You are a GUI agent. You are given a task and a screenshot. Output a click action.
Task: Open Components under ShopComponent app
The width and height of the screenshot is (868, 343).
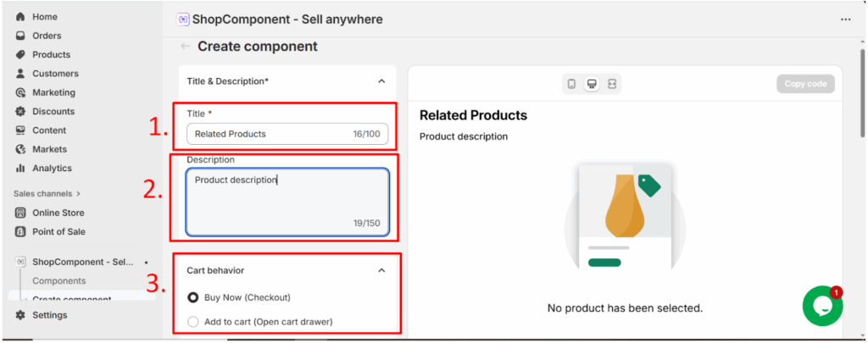(59, 280)
